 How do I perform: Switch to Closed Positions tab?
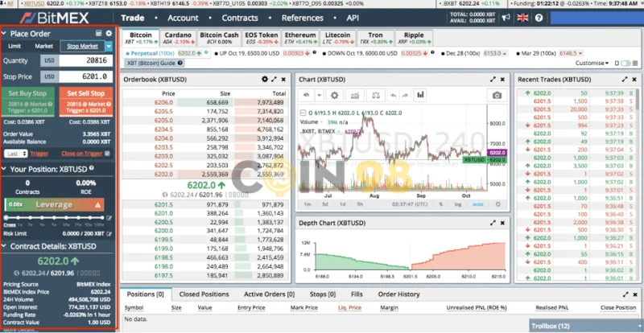[x=204, y=294]
